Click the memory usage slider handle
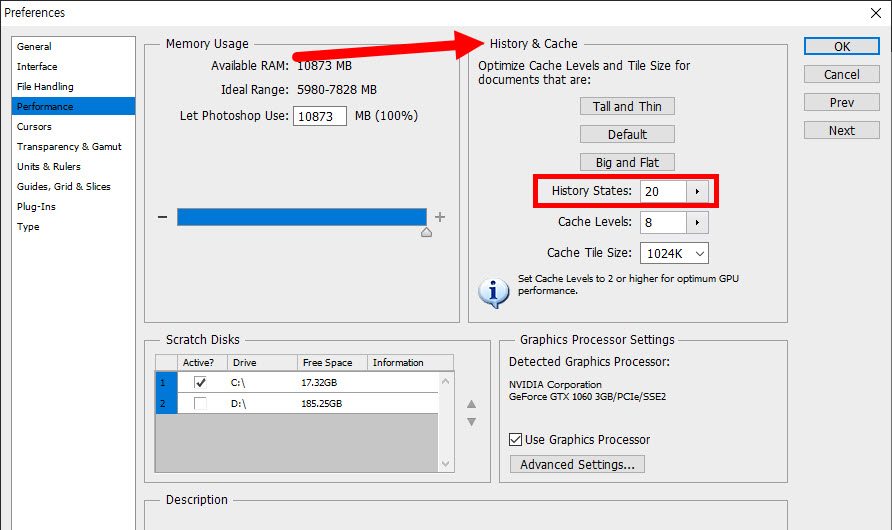This screenshot has height=530, width=892. point(426,232)
